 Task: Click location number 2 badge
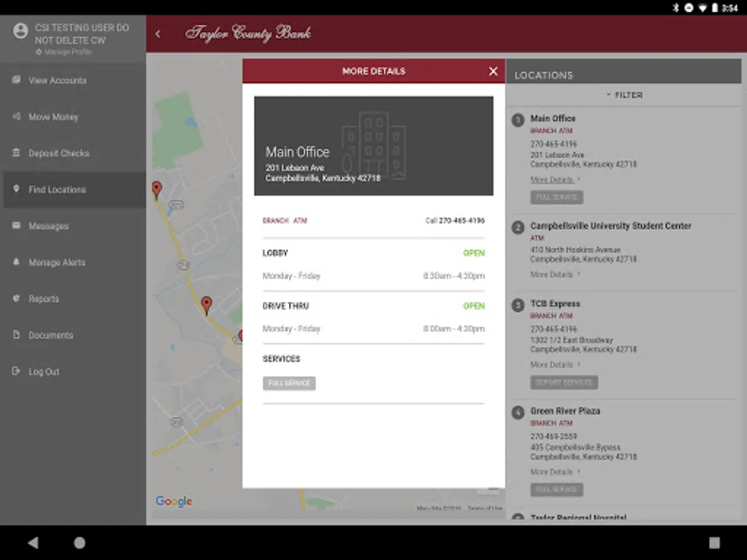pos(518,228)
